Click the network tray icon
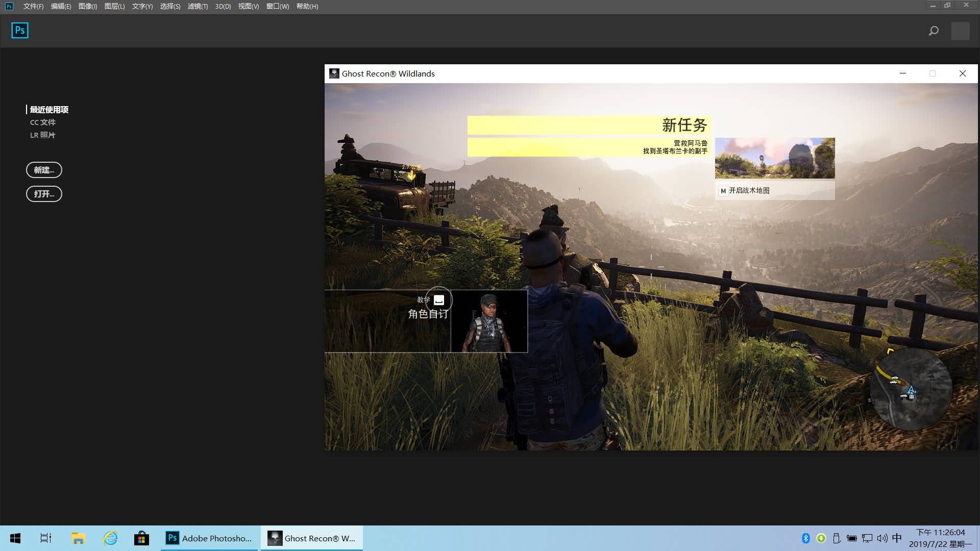 click(867, 538)
